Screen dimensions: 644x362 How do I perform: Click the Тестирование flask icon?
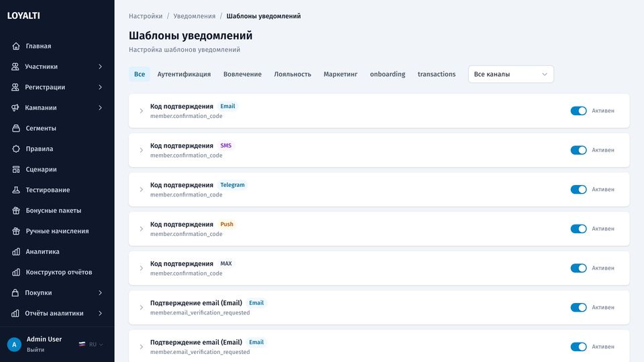(16, 190)
